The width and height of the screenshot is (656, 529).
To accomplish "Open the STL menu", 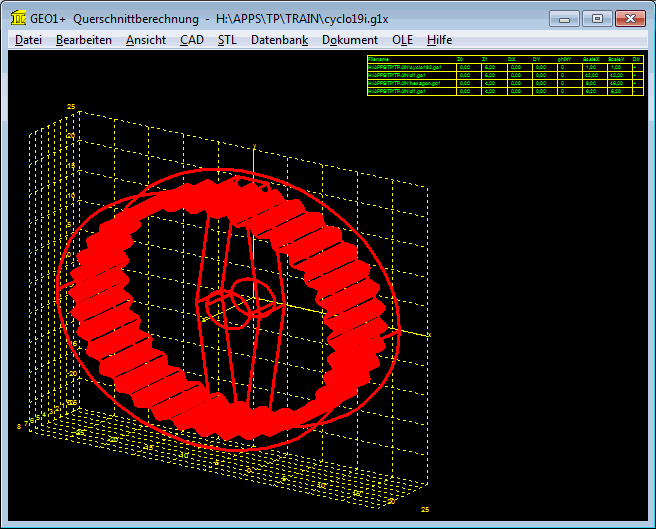I will coord(227,40).
